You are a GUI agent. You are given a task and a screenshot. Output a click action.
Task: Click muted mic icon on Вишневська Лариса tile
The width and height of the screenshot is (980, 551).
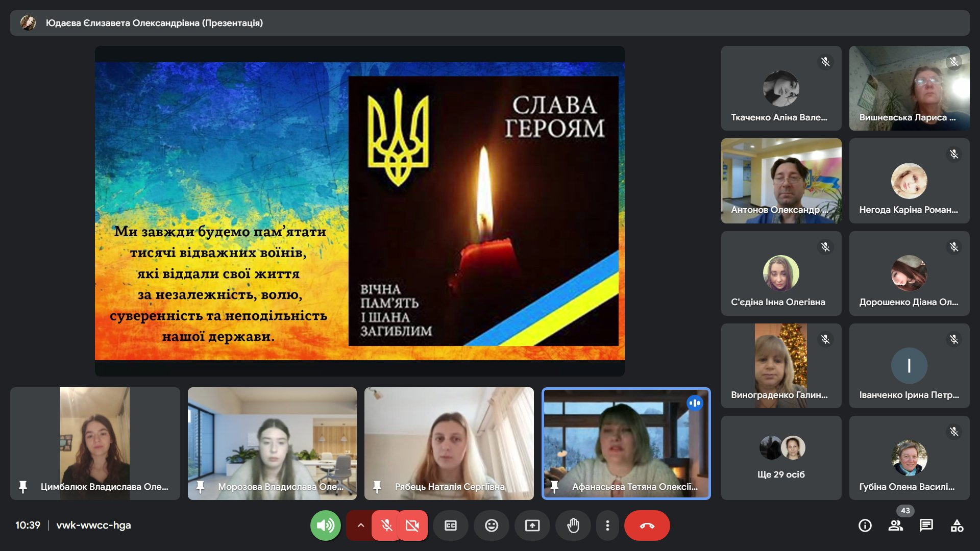[x=954, y=62]
